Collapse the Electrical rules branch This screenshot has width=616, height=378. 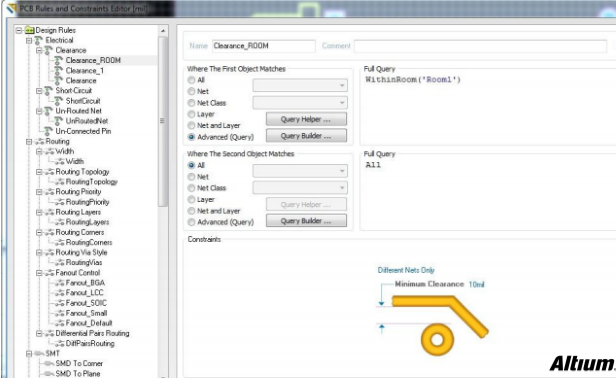tap(29, 40)
